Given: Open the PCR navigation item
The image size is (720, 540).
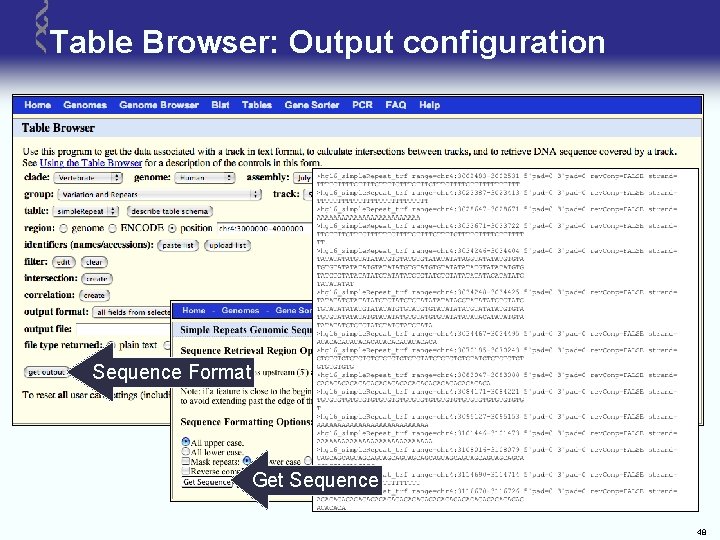Looking at the screenshot, I should (x=362, y=105).
